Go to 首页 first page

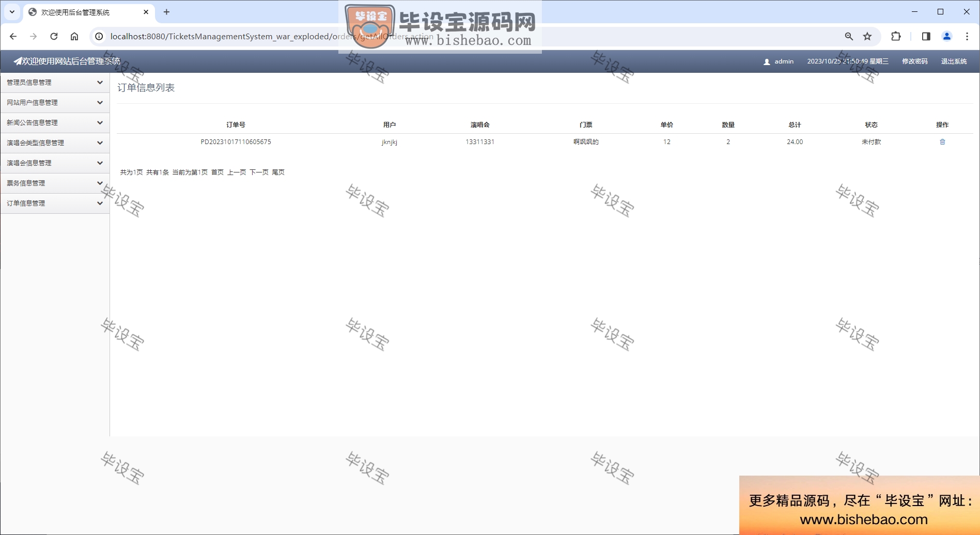pyautogui.click(x=217, y=172)
